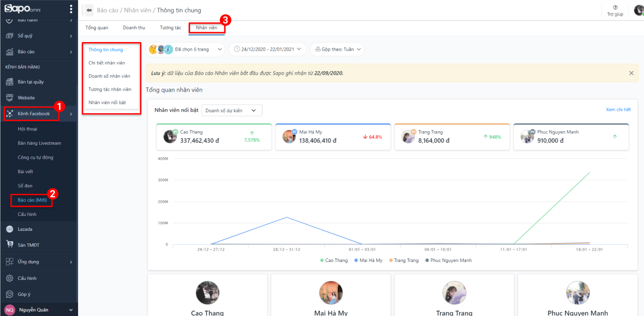Click Phuc Nguyen Manh avatar in top card
This screenshot has height=316, width=644.
527,136
